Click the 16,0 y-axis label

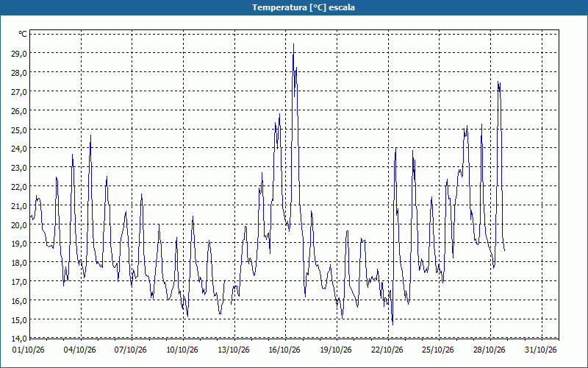coord(19,300)
